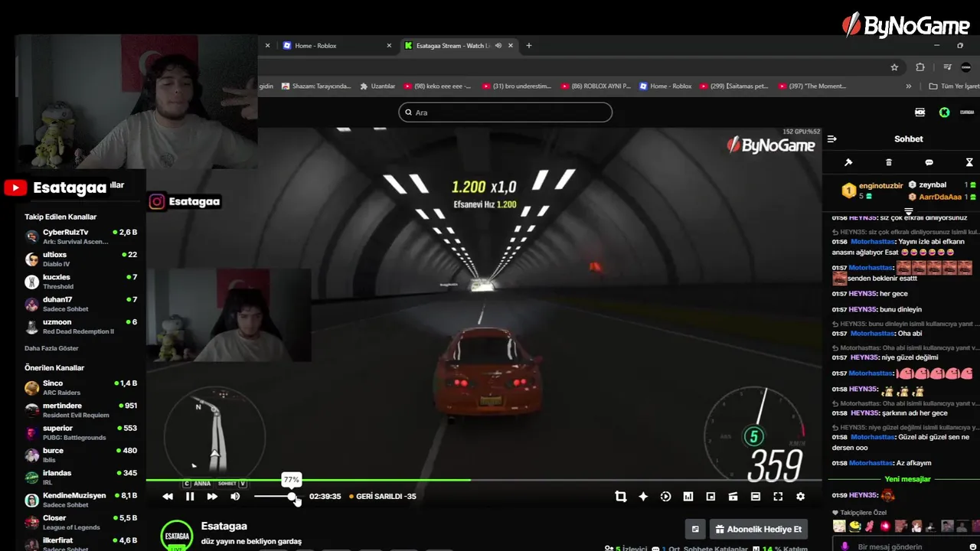
Task: Open burce recommended channel
Action: 81,455
